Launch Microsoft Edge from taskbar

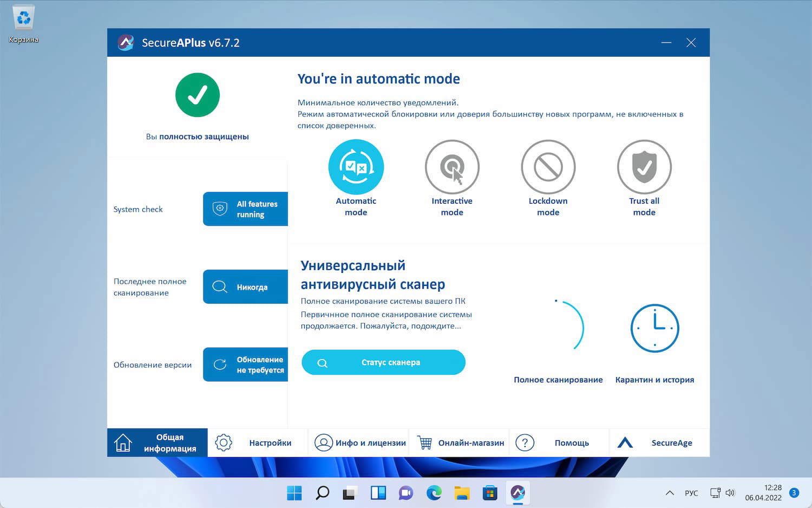click(x=434, y=493)
